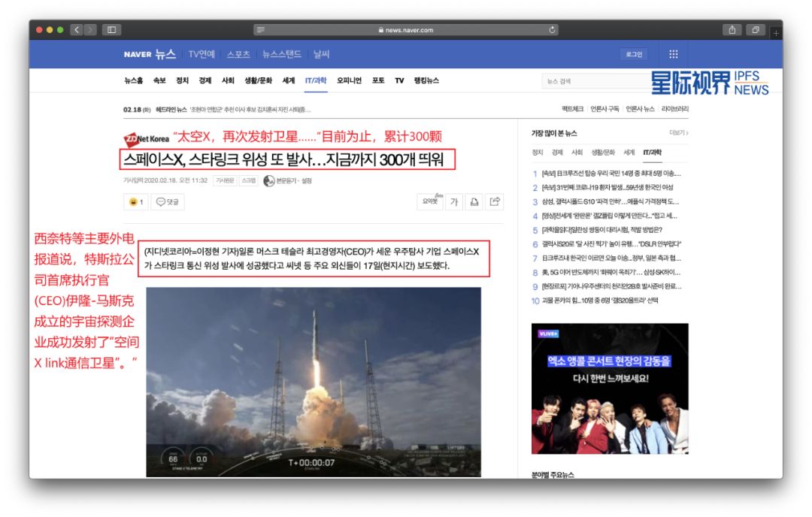Viewport: 812px width, 517px height.
Task: Open 팩트체크 link
Action: click(572, 109)
